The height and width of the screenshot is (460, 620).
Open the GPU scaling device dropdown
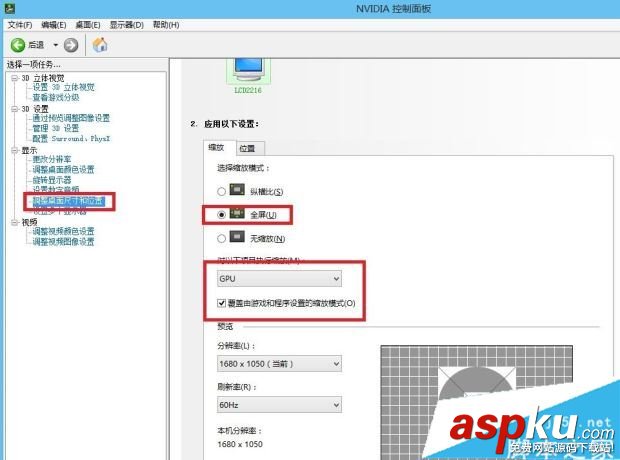coord(279,279)
